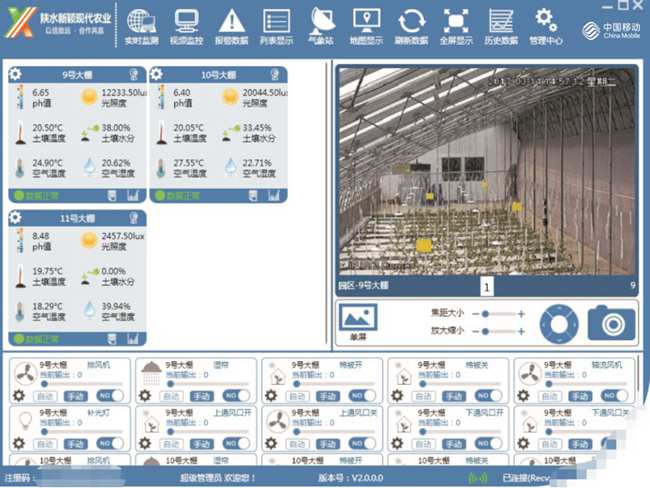Toggle the NO switch for 9号大棚 棉被开
The width and height of the screenshot is (650, 488).
[x=362, y=396]
